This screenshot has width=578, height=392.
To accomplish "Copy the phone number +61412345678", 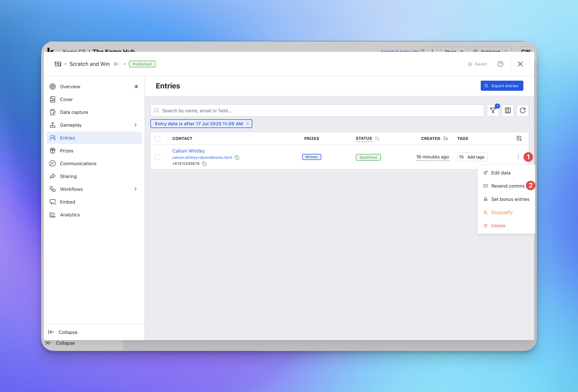I will 204,164.
